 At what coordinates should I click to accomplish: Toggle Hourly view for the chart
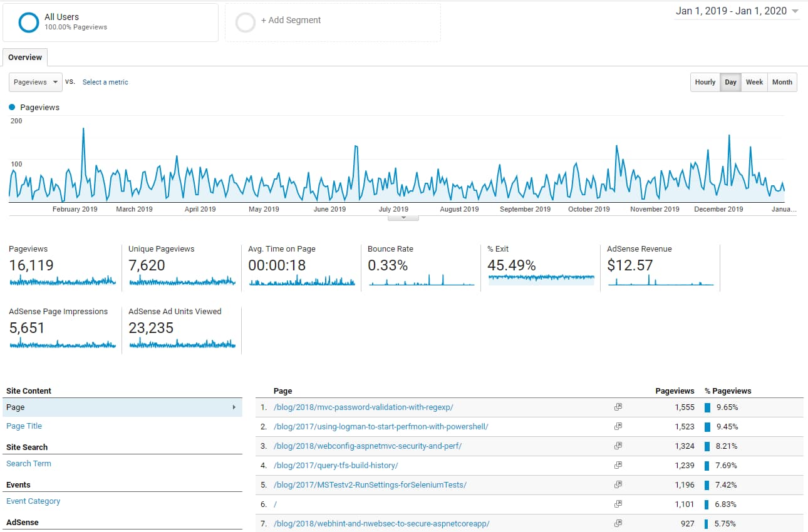click(705, 82)
